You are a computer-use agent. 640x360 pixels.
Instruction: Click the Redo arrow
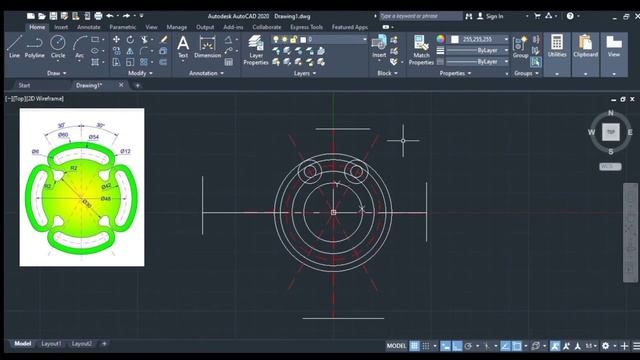pos(127,16)
